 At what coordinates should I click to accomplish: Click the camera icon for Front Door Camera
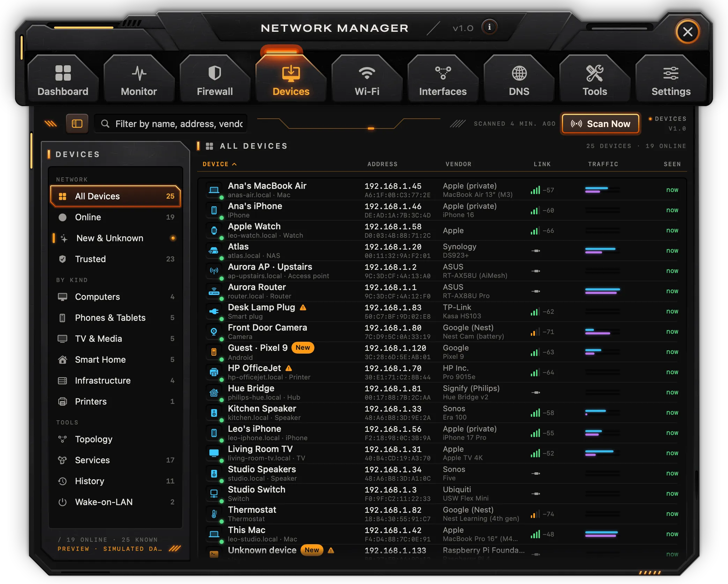click(x=214, y=332)
